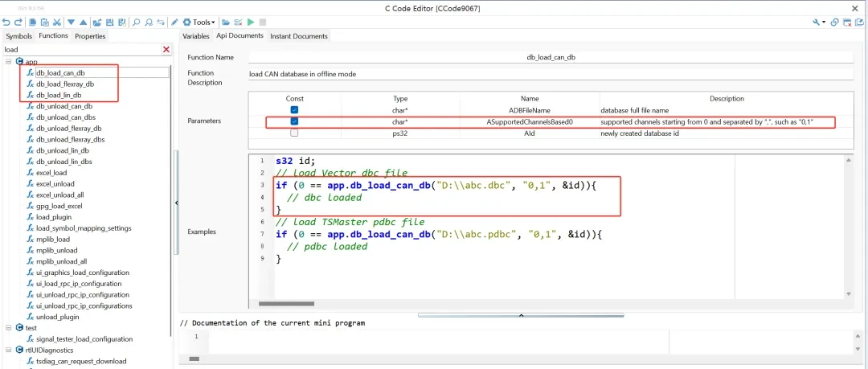
Task: Click the green Run play button
Action: [x=251, y=23]
